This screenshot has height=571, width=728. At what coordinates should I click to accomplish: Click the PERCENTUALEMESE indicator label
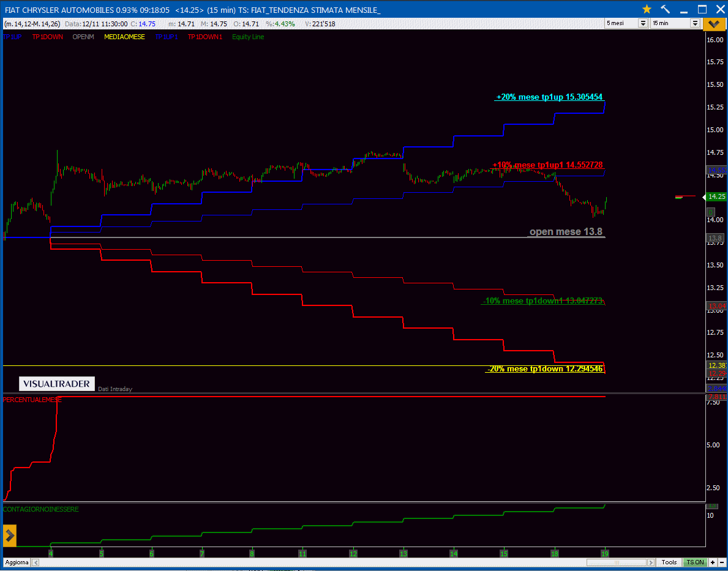click(32, 400)
